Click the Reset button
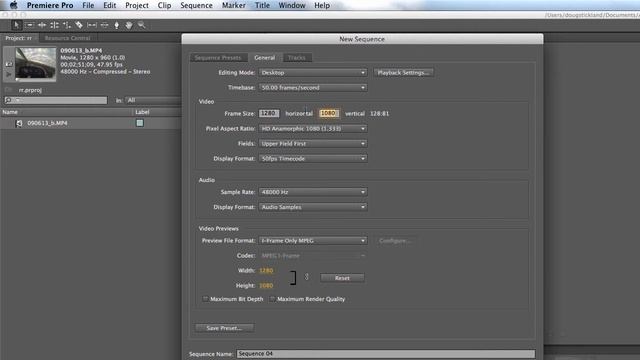The height and width of the screenshot is (360, 640). tap(342, 278)
